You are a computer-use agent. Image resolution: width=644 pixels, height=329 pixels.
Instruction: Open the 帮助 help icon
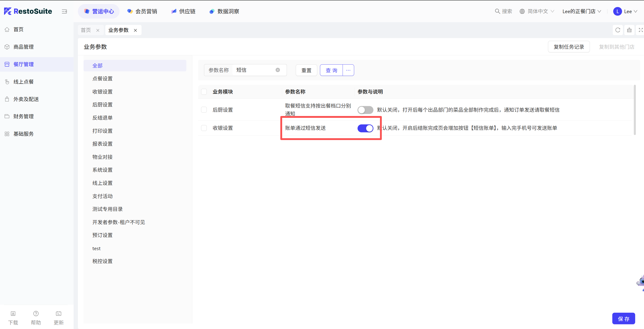click(36, 314)
